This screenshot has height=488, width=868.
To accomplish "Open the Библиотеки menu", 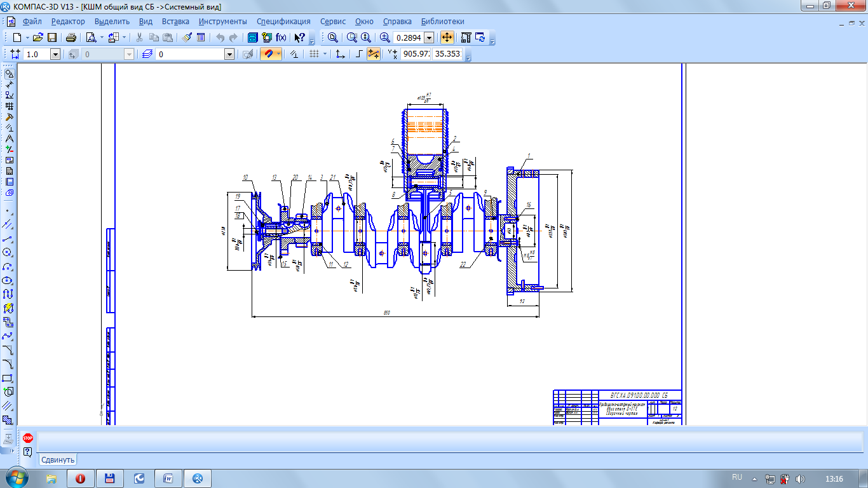I will point(443,21).
